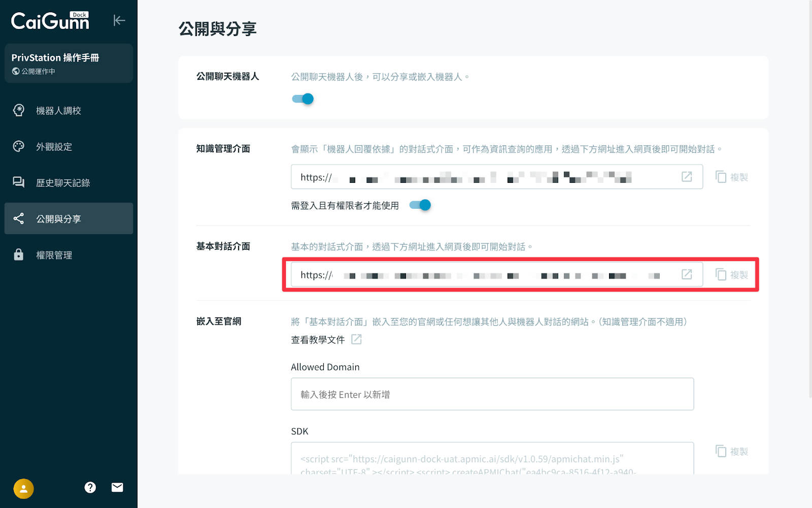Go to 外觀設定 page
The width and height of the screenshot is (812, 508).
click(54, 147)
